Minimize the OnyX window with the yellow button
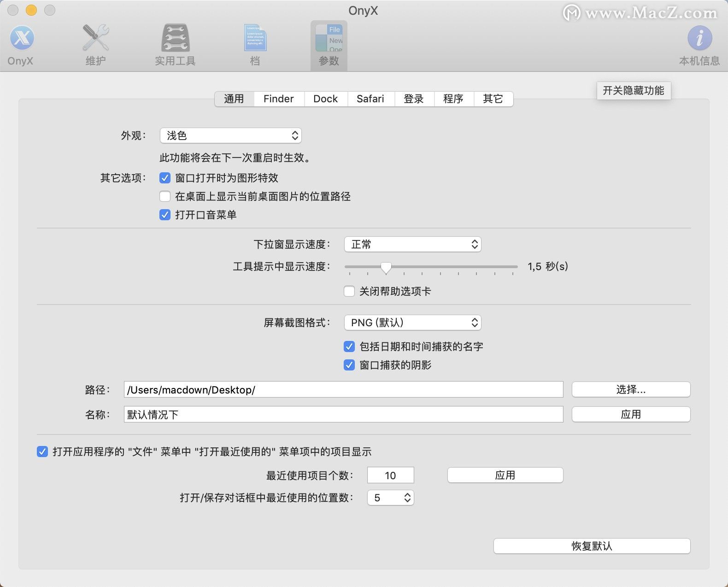 pos(31,10)
